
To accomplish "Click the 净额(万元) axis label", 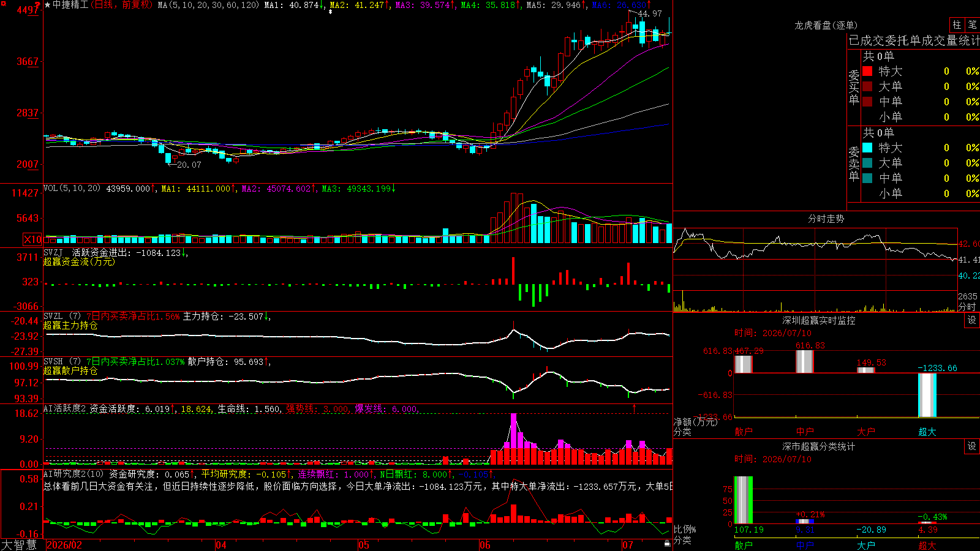I will click(695, 422).
